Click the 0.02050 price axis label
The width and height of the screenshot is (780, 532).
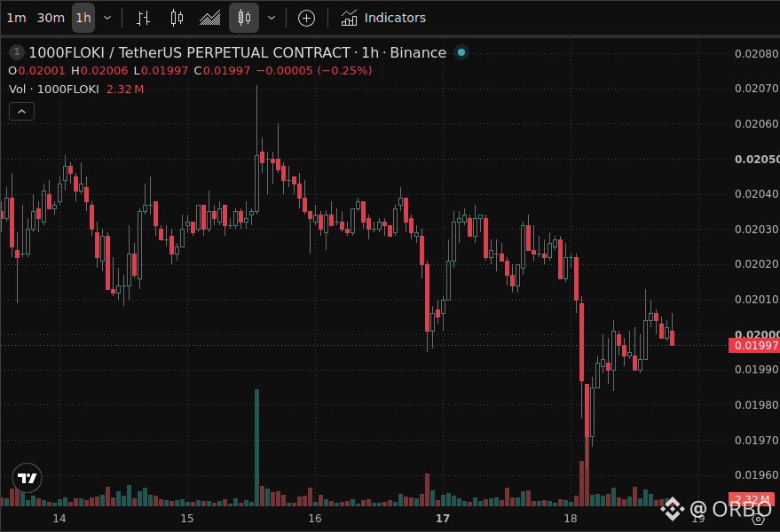click(757, 160)
